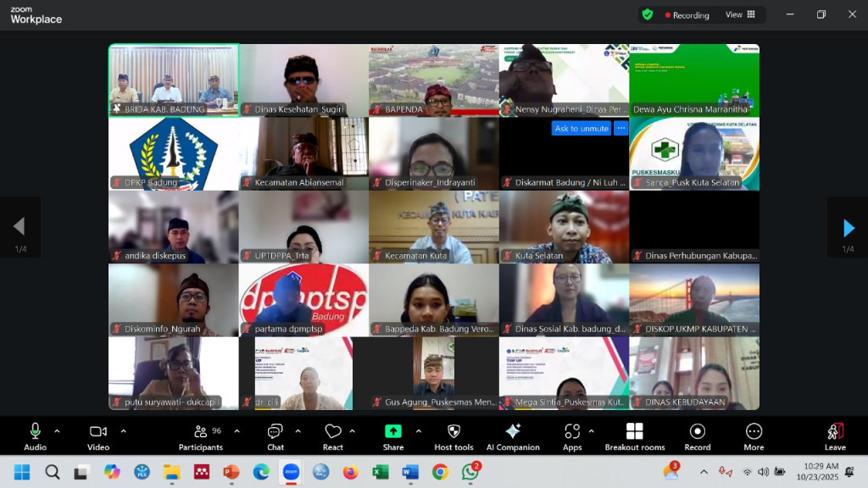Go to next gallery page arrow

point(849,227)
